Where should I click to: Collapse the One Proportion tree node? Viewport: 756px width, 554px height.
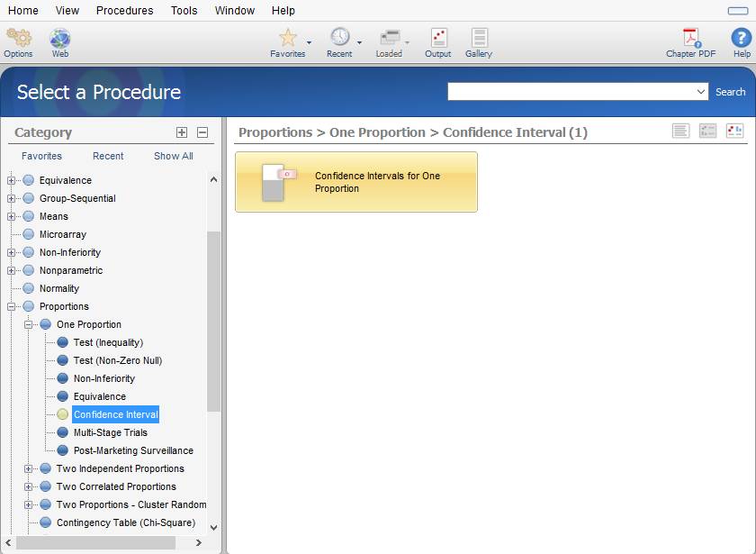[29, 324]
